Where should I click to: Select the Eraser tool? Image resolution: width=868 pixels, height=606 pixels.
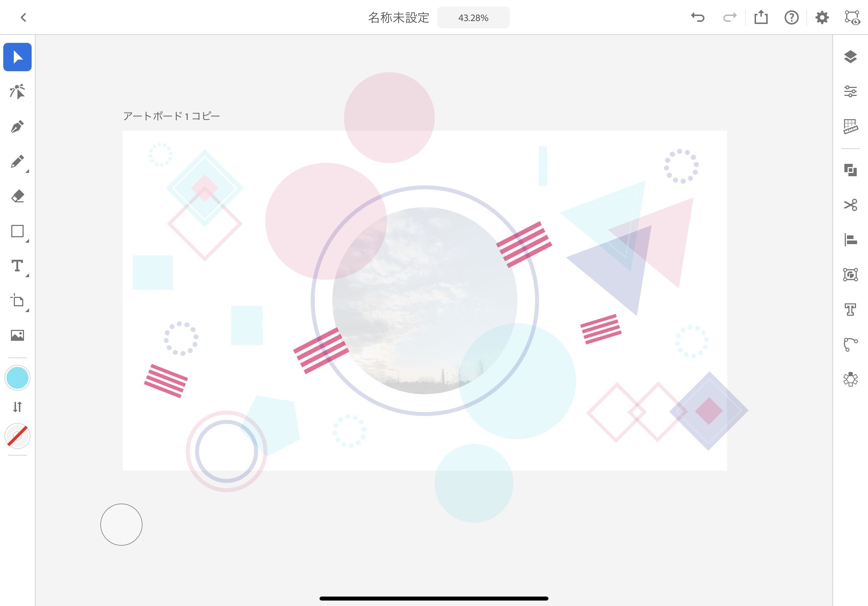(x=17, y=196)
